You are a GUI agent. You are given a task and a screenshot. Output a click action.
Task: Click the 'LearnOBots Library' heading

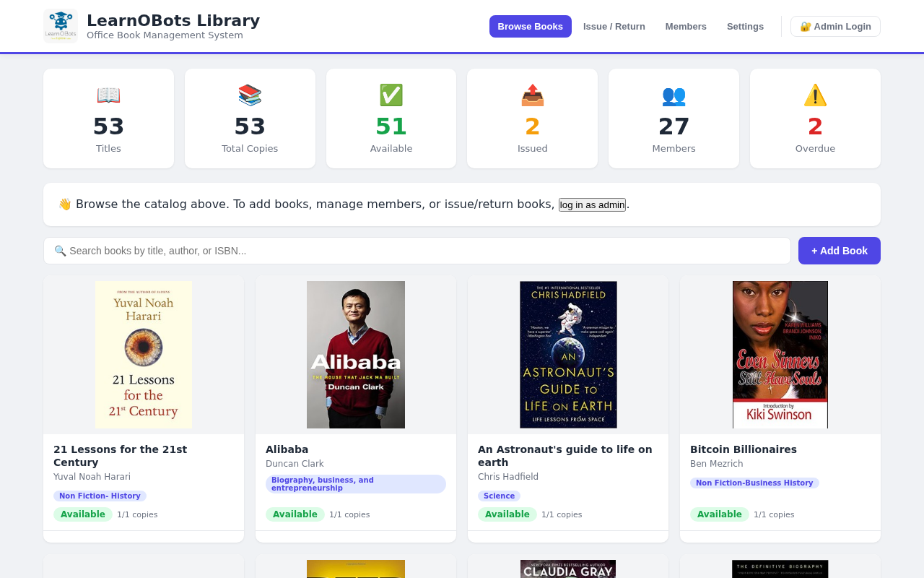point(173,20)
